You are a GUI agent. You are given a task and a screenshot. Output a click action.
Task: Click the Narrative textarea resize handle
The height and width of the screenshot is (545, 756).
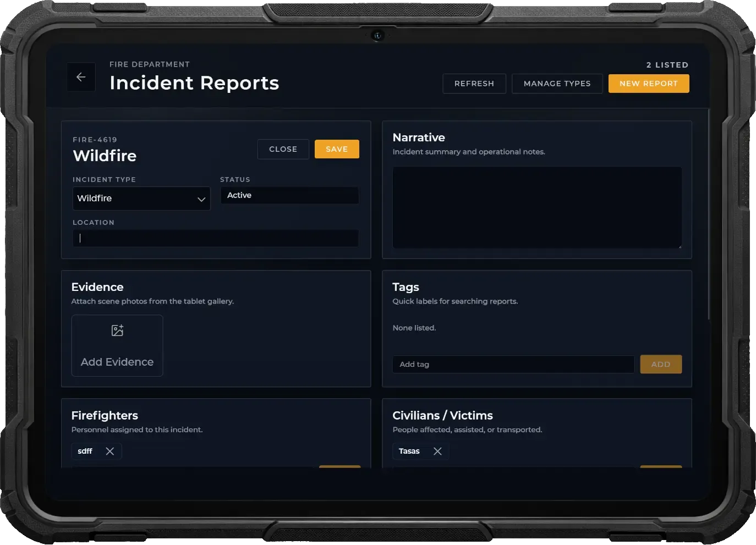pos(679,246)
